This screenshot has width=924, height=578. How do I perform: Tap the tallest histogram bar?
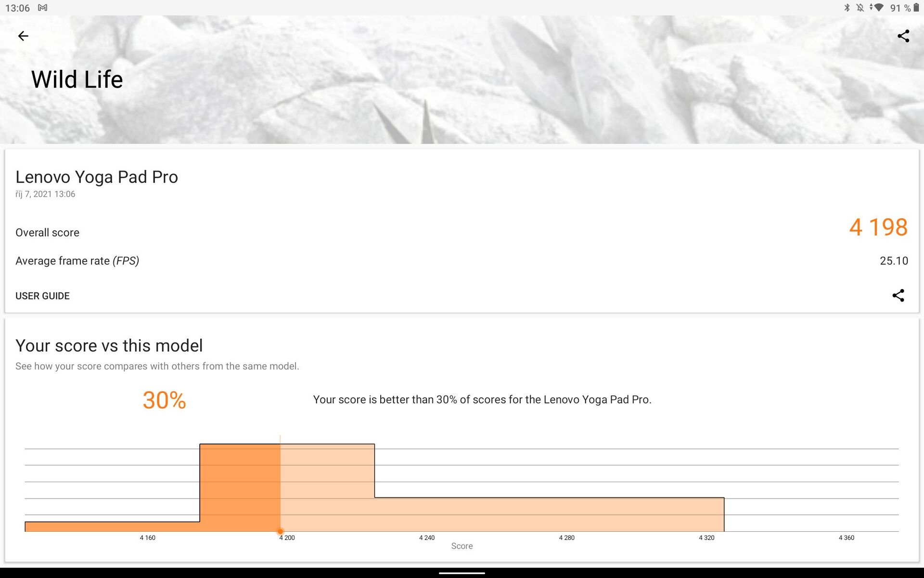point(287,486)
